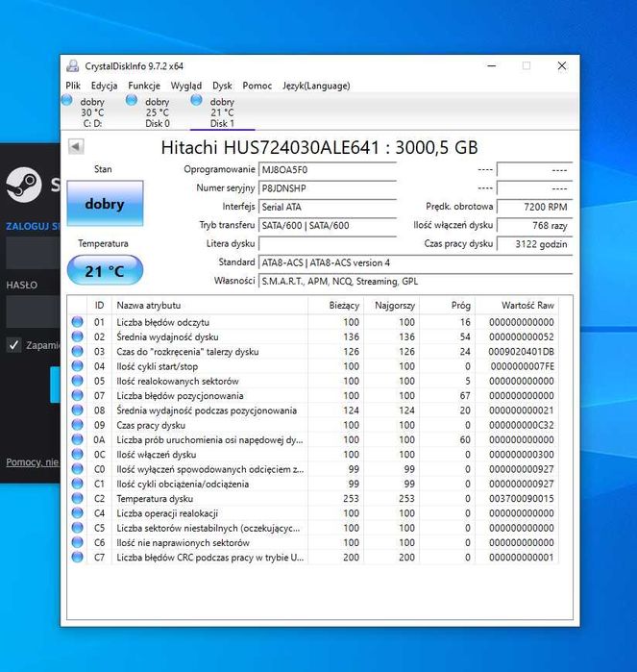Click the blue orb on Disk 0 tab
Image resolution: width=637 pixels, height=672 pixels.
point(132,100)
